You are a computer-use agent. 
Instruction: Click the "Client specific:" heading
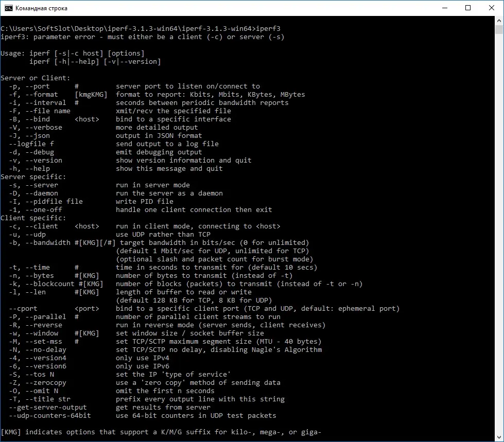33,218
